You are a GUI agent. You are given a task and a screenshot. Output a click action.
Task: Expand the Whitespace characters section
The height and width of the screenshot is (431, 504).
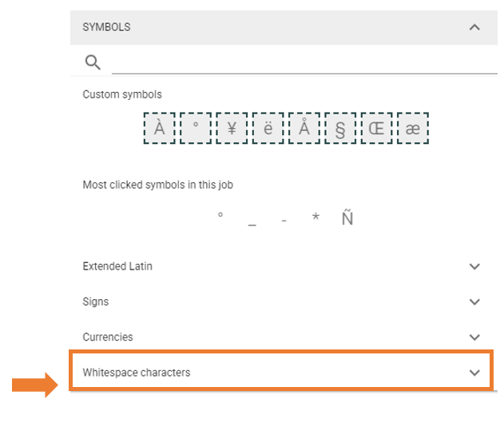(474, 373)
